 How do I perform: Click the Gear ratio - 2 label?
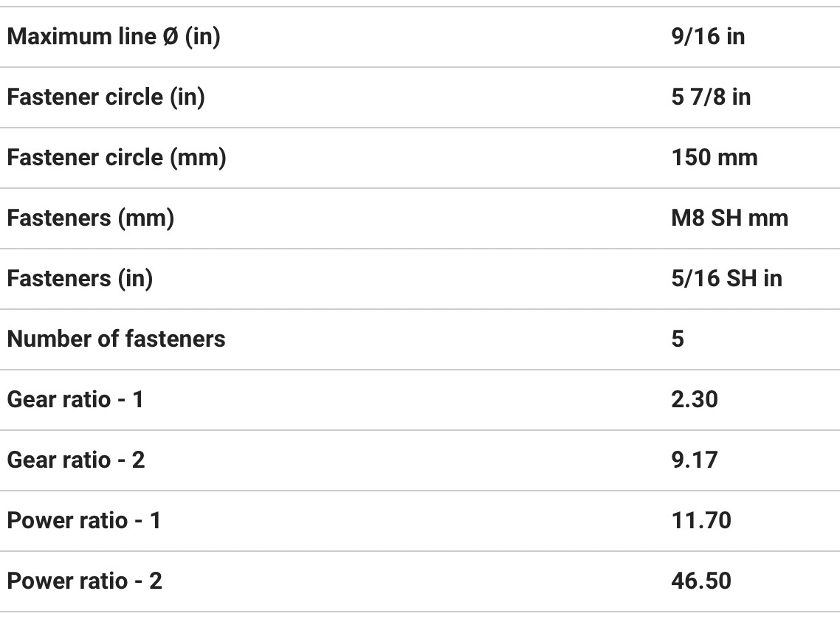pos(76,460)
